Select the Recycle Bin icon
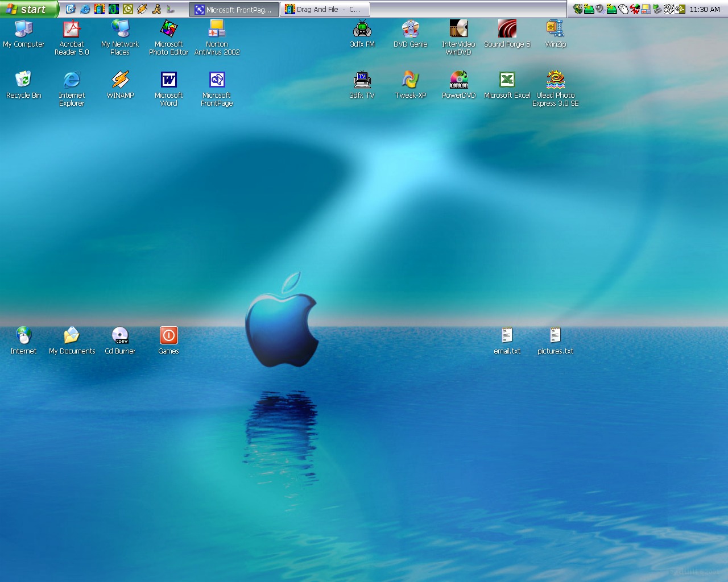 click(x=23, y=85)
